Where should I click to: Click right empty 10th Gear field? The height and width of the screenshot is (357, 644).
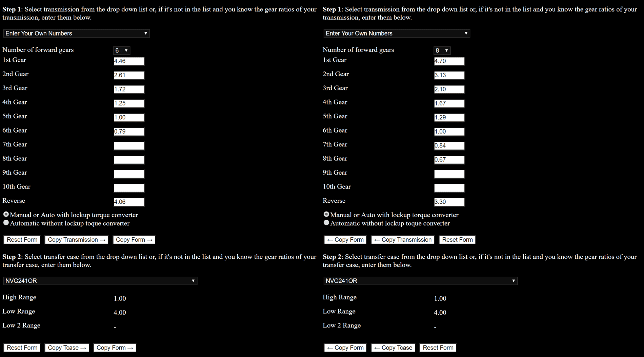(x=449, y=188)
